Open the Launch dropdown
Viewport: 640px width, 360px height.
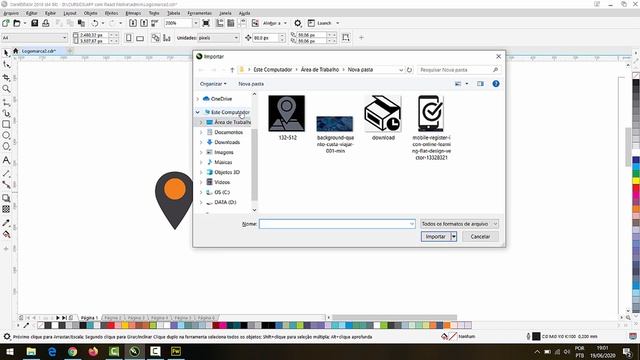(338, 23)
